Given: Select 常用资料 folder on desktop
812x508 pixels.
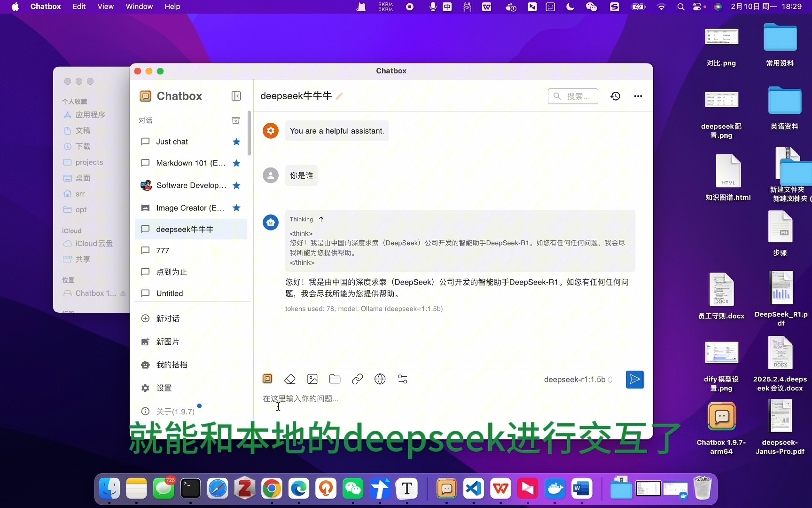Looking at the screenshot, I should (x=780, y=45).
